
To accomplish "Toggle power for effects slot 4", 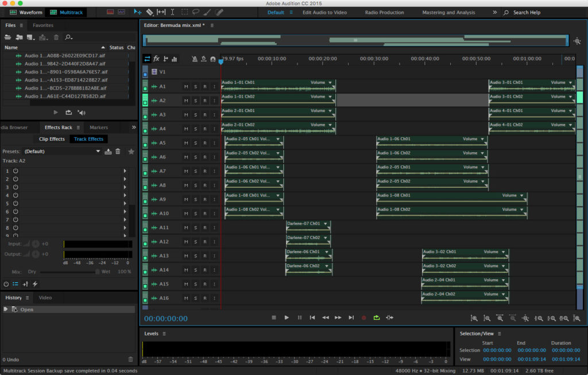I will pyautogui.click(x=16, y=195).
